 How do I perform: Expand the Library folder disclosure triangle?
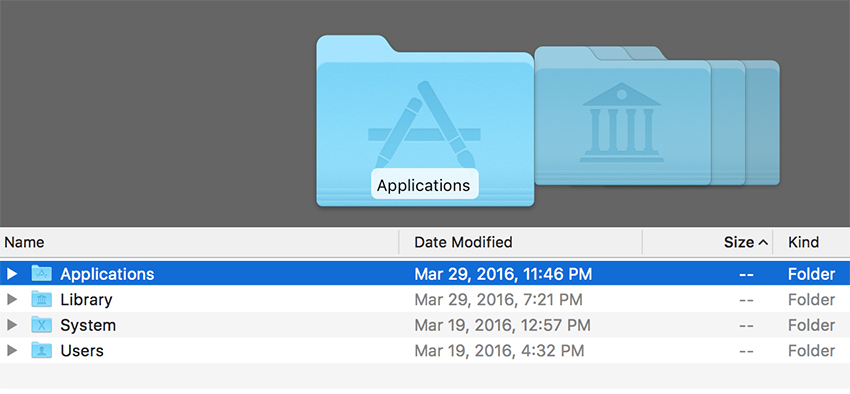[x=12, y=299]
